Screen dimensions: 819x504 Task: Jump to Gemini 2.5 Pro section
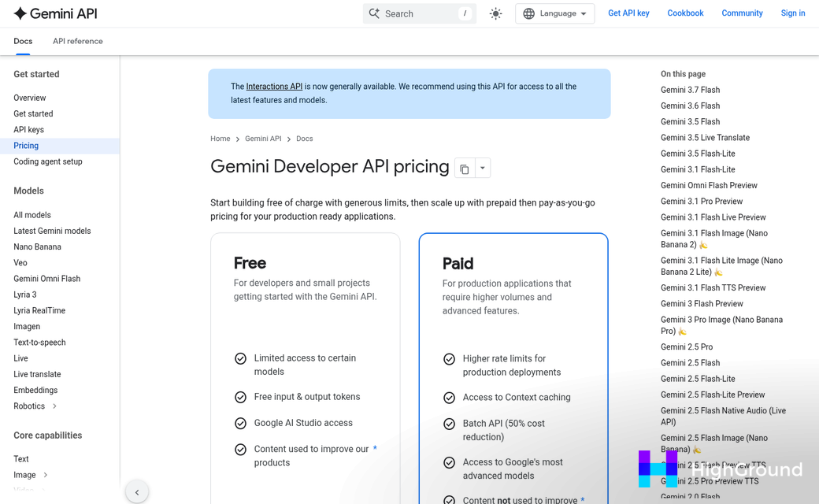click(x=687, y=346)
